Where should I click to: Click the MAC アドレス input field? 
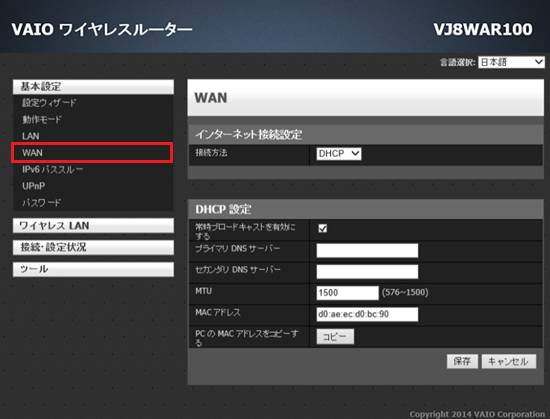(367, 314)
